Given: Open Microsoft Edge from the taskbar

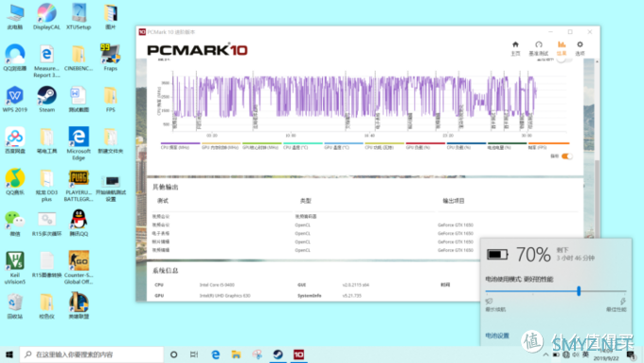Looking at the screenshot, I should click(x=215, y=354).
